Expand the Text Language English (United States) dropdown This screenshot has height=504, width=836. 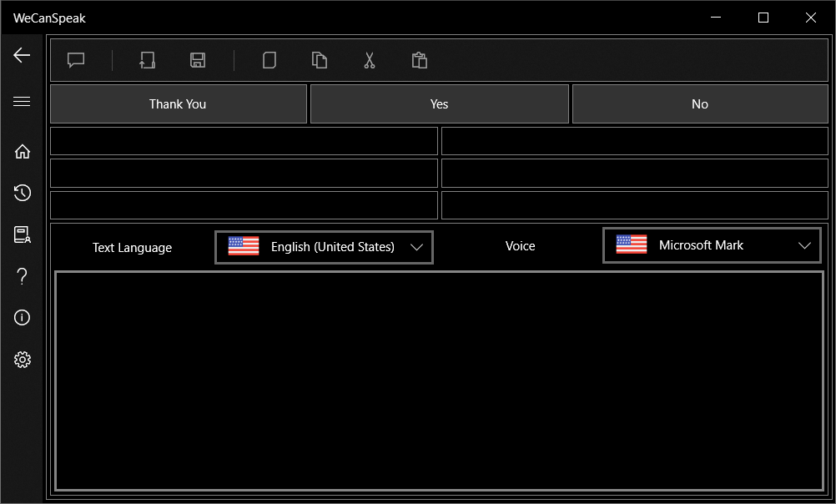tap(325, 247)
